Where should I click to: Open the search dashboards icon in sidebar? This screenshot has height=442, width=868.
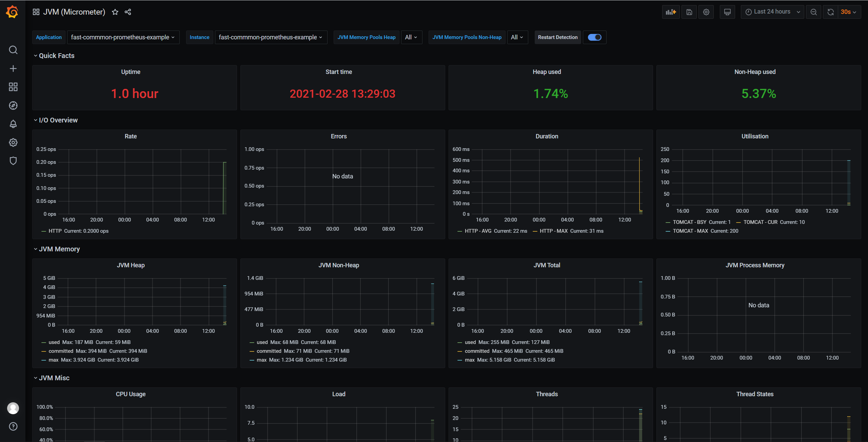tap(13, 50)
